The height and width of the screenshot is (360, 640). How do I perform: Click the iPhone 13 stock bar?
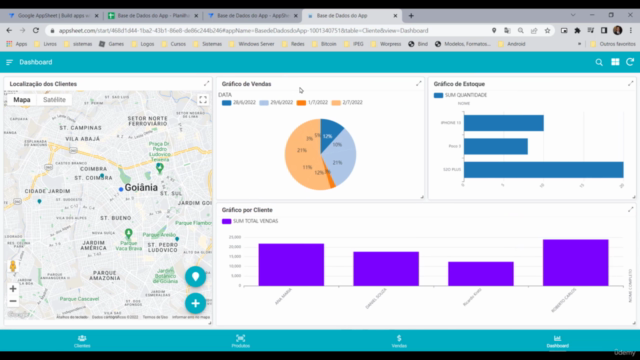tap(504, 123)
